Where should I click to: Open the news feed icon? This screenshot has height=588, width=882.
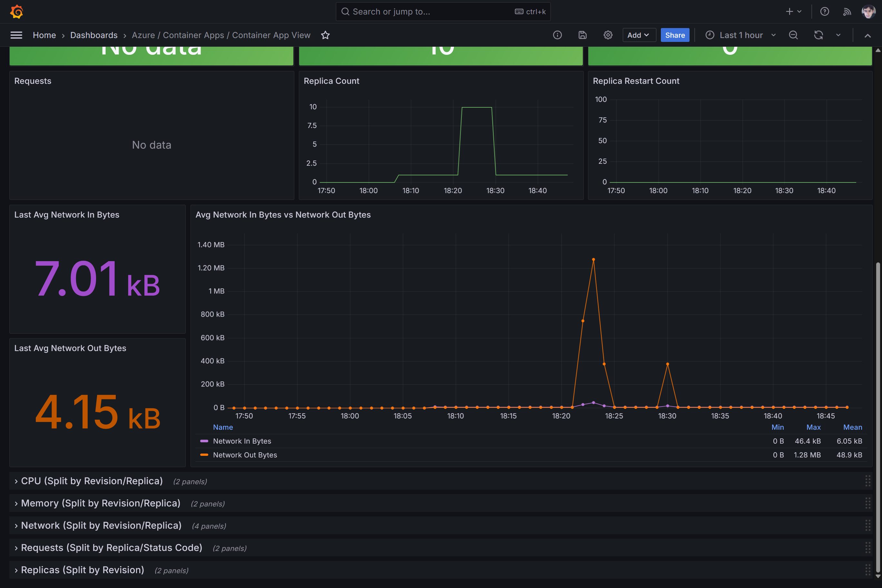pos(847,12)
